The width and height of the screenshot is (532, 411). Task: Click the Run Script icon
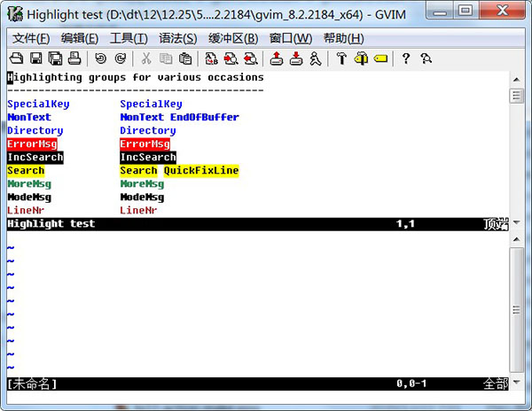click(x=316, y=58)
